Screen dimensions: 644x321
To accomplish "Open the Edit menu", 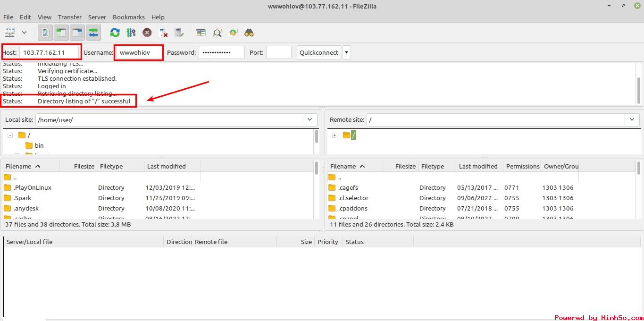I will point(25,17).
